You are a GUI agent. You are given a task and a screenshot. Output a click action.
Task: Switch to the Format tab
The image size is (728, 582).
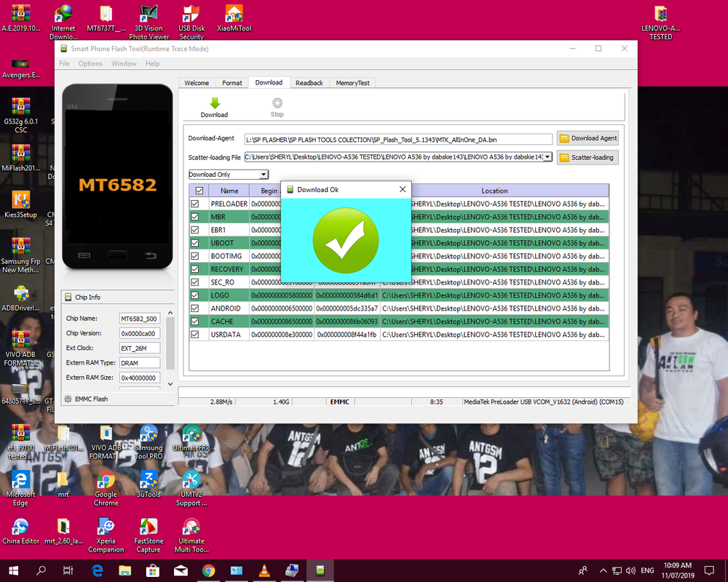(232, 83)
